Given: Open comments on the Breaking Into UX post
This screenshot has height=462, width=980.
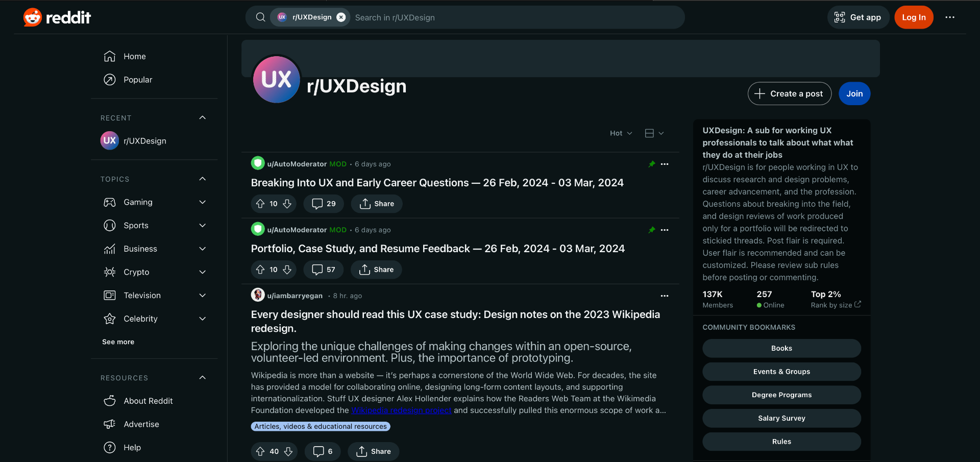Looking at the screenshot, I should 323,203.
